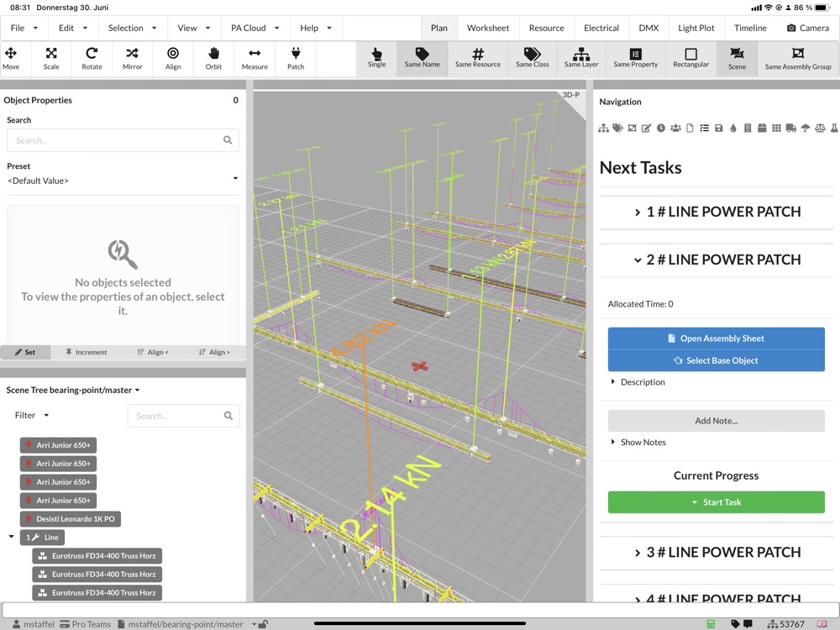Screen dimensions: 840x630
Task: Click the Scene Tree search field
Action: click(x=176, y=416)
